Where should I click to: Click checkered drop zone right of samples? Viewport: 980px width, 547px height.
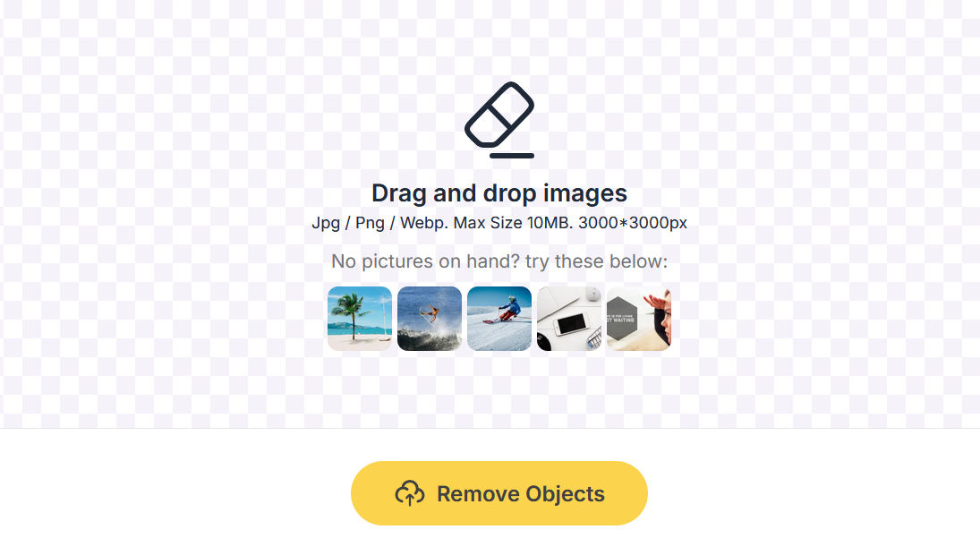(825, 319)
